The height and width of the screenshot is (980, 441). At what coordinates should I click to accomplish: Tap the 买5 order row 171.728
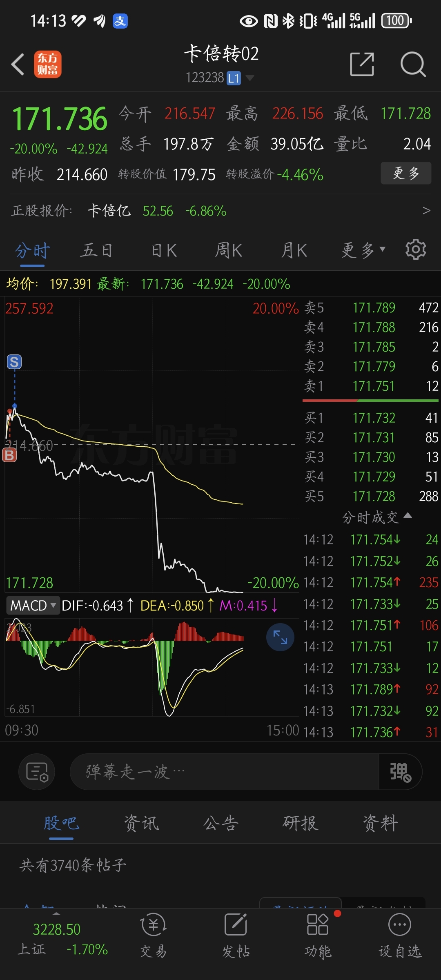tap(371, 496)
